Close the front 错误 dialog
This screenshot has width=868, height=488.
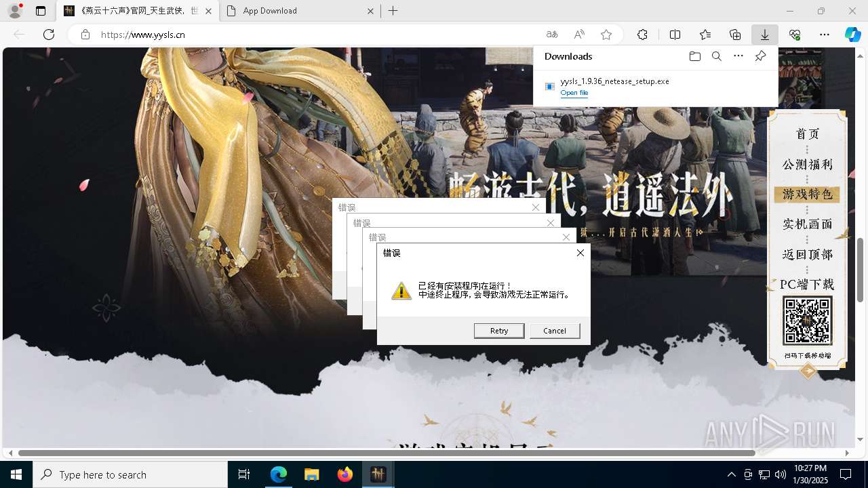(580, 253)
